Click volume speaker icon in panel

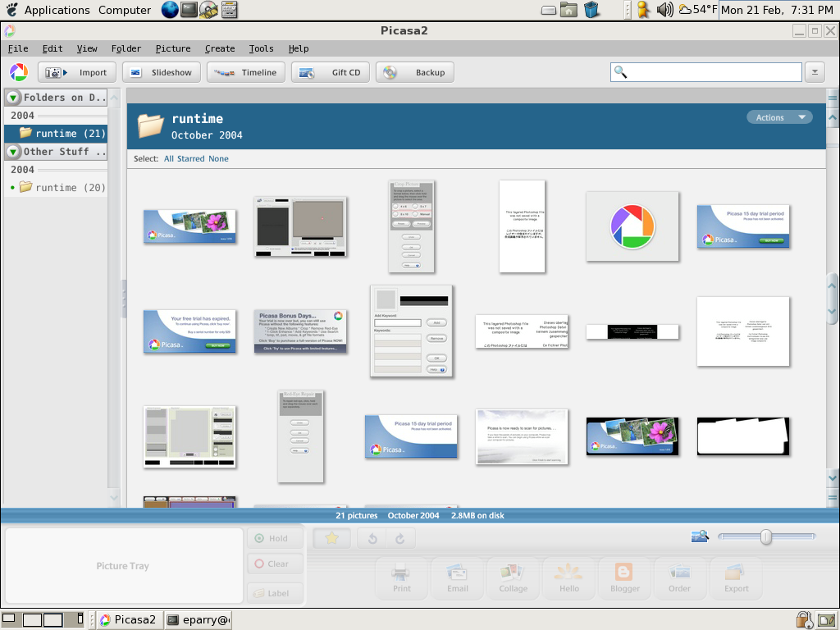pyautogui.click(x=664, y=10)
